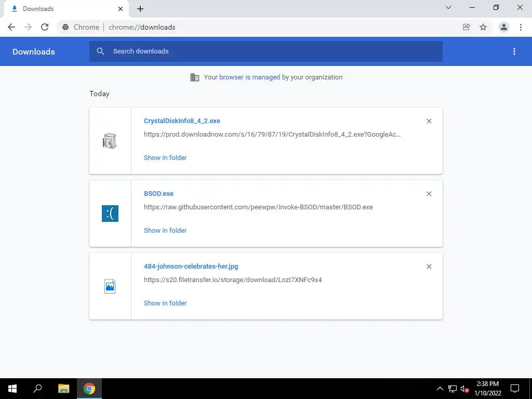Restore down the Chrome window
The width and height of the screenshot is (532, 399).
(x=496, y=7)
